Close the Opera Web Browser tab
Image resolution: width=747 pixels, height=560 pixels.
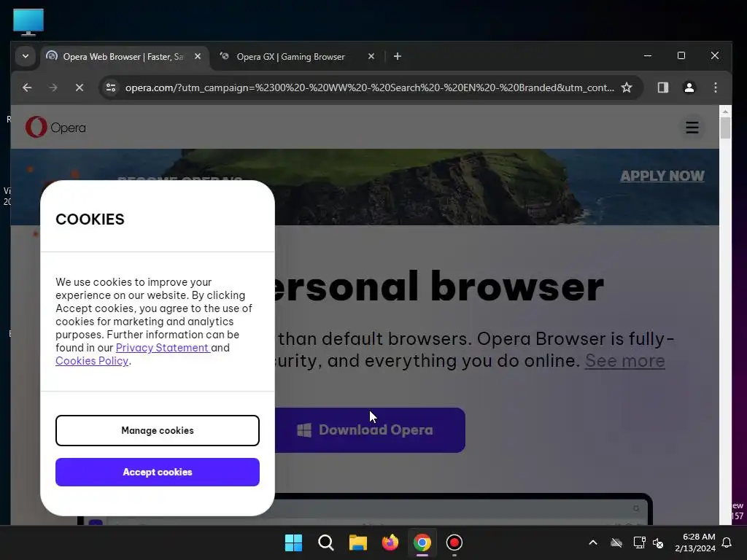click(x=197, y=56)
